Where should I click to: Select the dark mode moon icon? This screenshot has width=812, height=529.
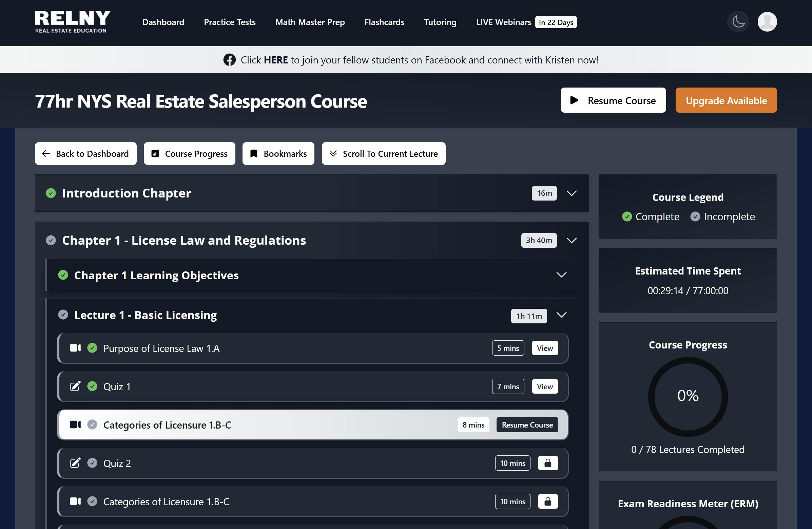738,21
